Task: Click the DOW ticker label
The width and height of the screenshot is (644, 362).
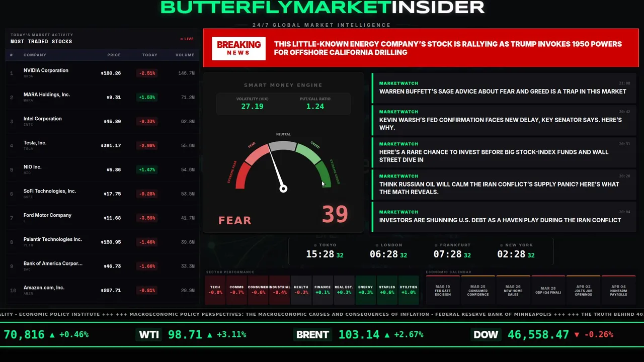Action: coord(486,334)
